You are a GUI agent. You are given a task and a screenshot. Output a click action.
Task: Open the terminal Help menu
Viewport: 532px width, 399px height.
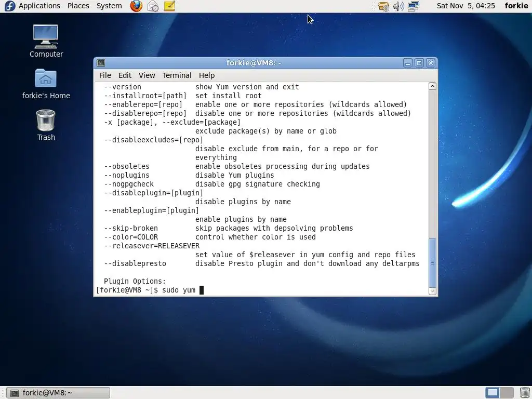pos(207,75)
